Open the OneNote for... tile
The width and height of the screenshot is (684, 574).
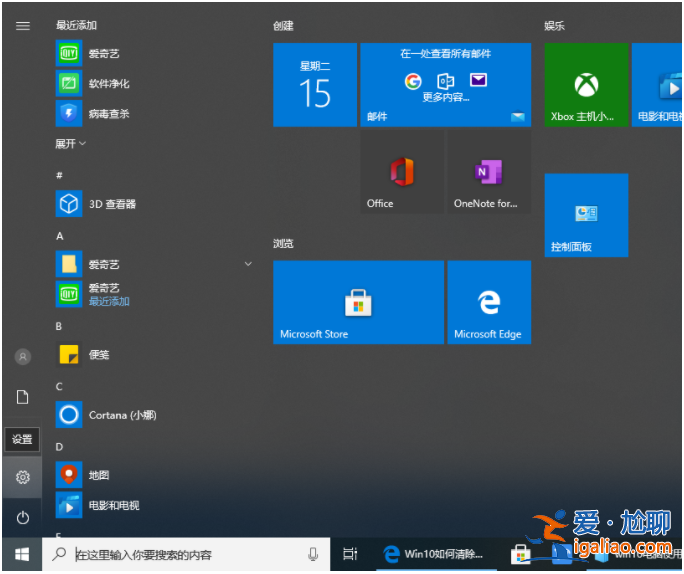[489, 172]
